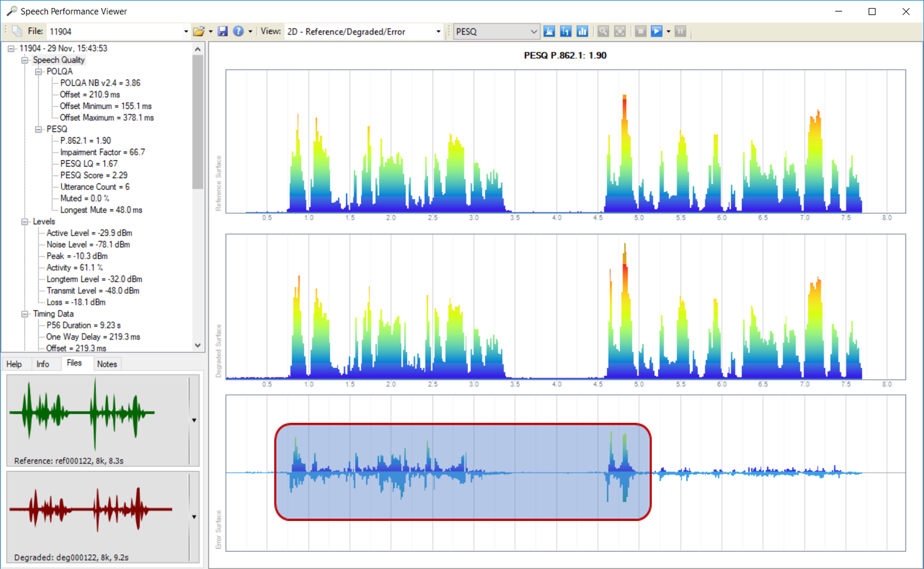Click the save floppy disk icon

(x=222, y=31)
